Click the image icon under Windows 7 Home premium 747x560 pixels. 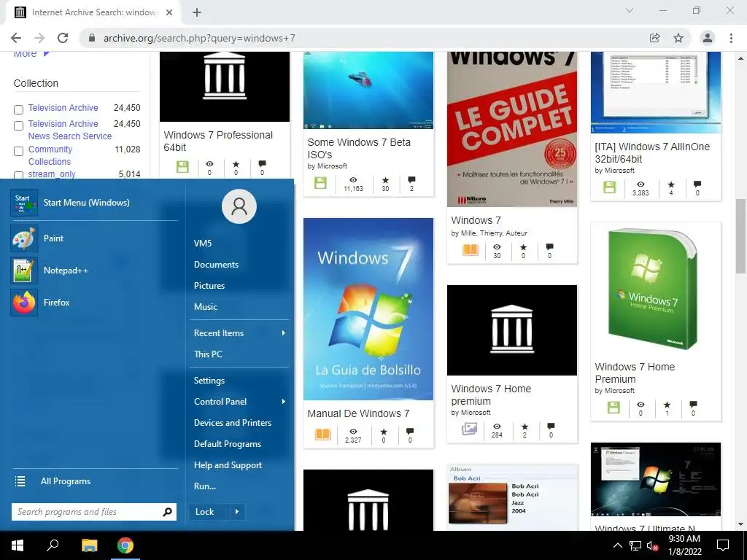pos(469,429)
